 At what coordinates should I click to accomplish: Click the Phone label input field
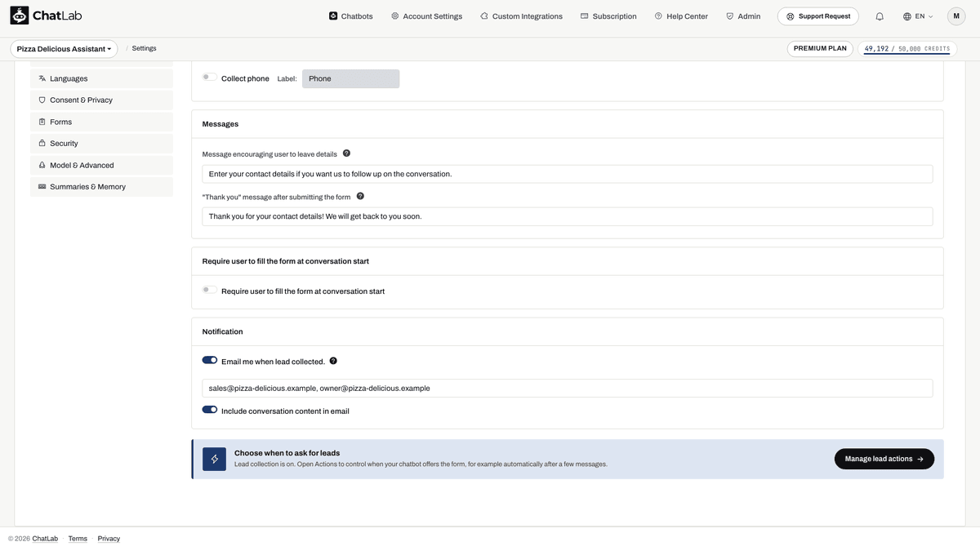pyautogui.click(x=350, y=78)
